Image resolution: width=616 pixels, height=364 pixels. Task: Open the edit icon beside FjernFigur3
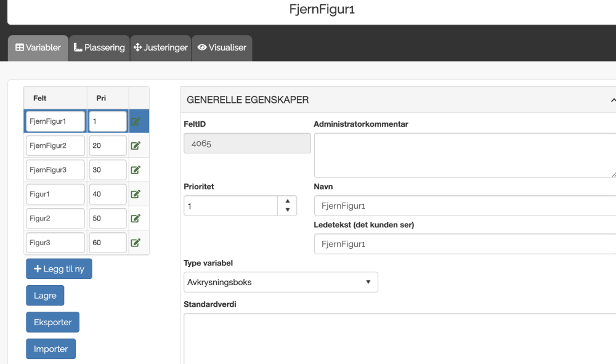point(136,170)
